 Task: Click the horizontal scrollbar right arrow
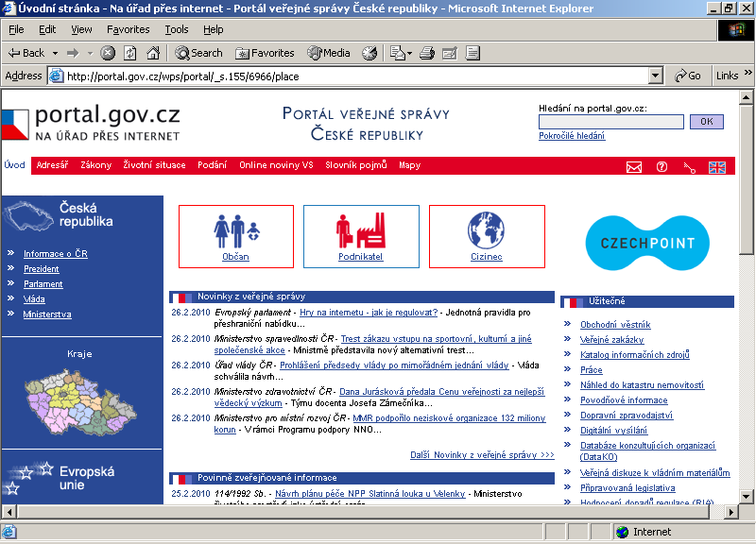tap(731, 512)
